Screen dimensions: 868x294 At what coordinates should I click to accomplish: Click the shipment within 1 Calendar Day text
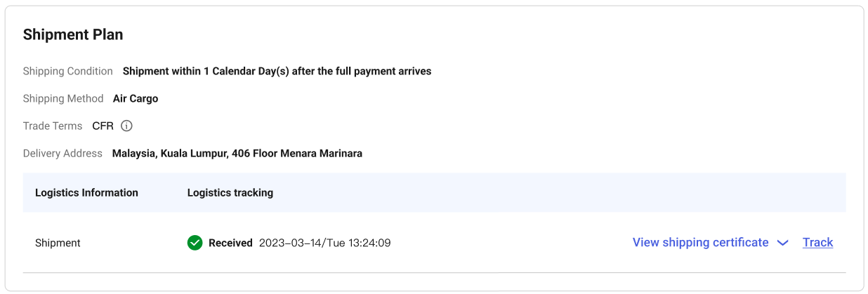click(277, 71)
